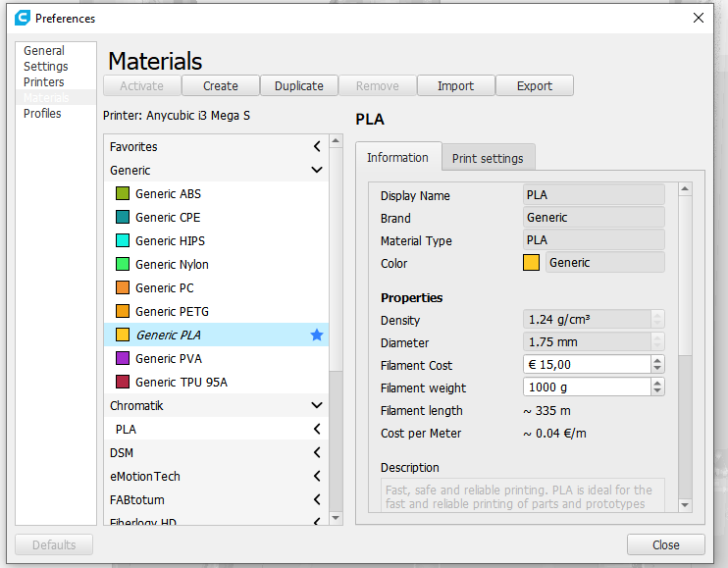Click the Color name field showing Generic

605,262
